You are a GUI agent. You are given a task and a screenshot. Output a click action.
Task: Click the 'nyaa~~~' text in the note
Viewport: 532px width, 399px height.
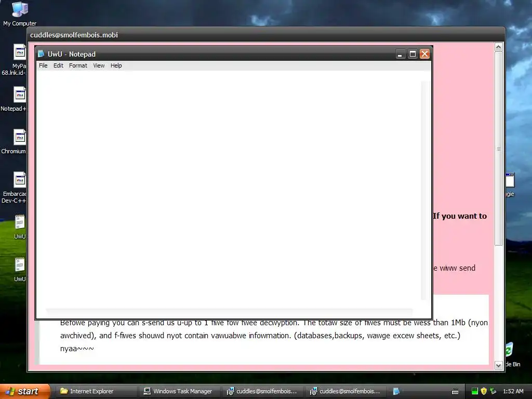(77, 349)
